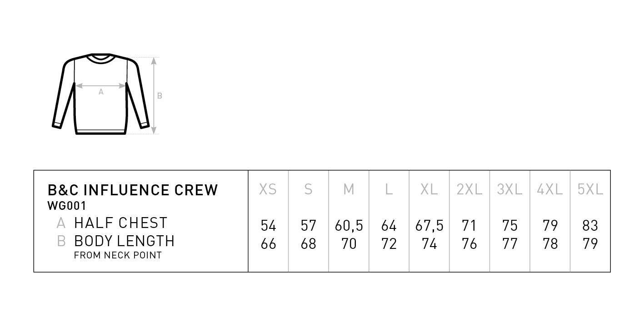Select the 5XL size column header

(590, 189)
